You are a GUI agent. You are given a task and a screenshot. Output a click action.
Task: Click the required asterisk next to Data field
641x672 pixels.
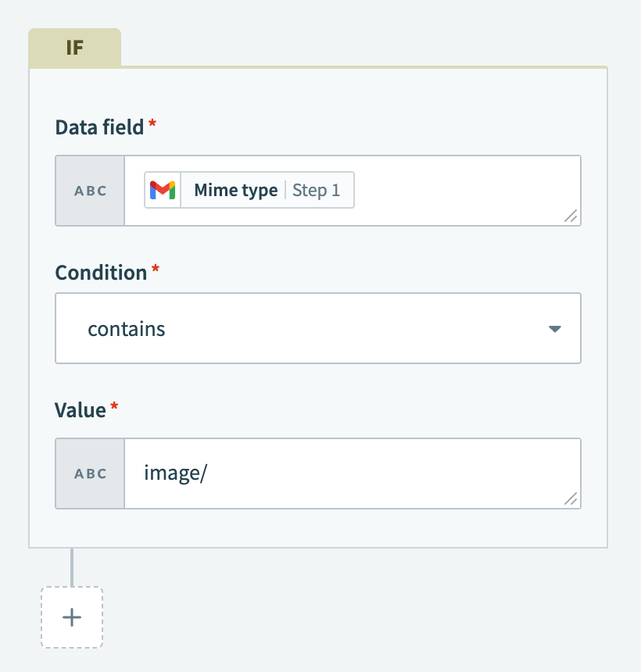tap(152, 125)
